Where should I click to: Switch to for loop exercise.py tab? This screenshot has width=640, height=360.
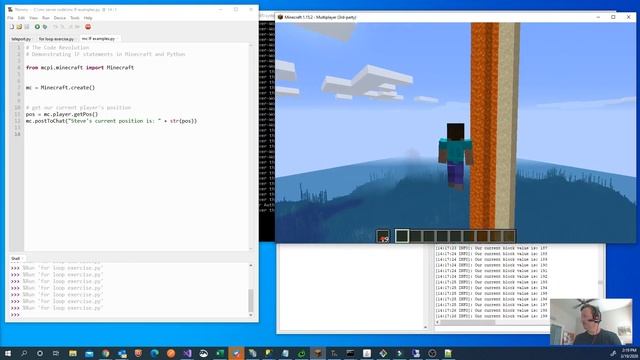tap(56, 39)
